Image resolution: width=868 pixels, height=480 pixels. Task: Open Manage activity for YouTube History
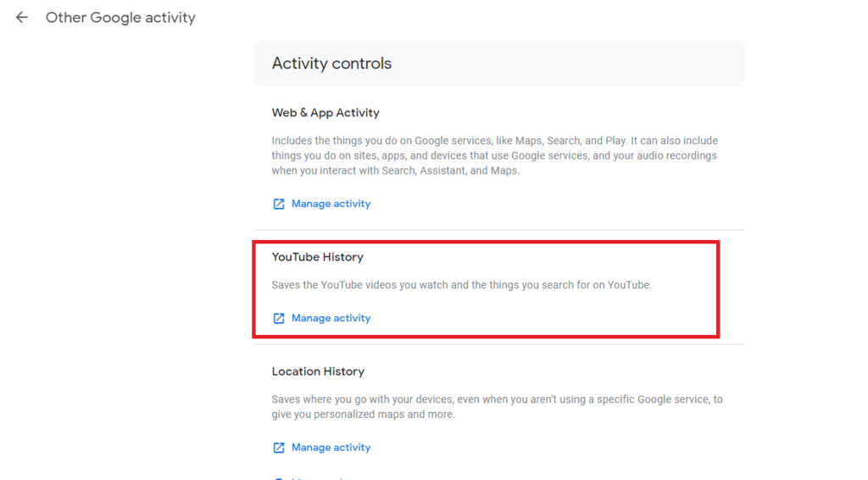point(331,318)
